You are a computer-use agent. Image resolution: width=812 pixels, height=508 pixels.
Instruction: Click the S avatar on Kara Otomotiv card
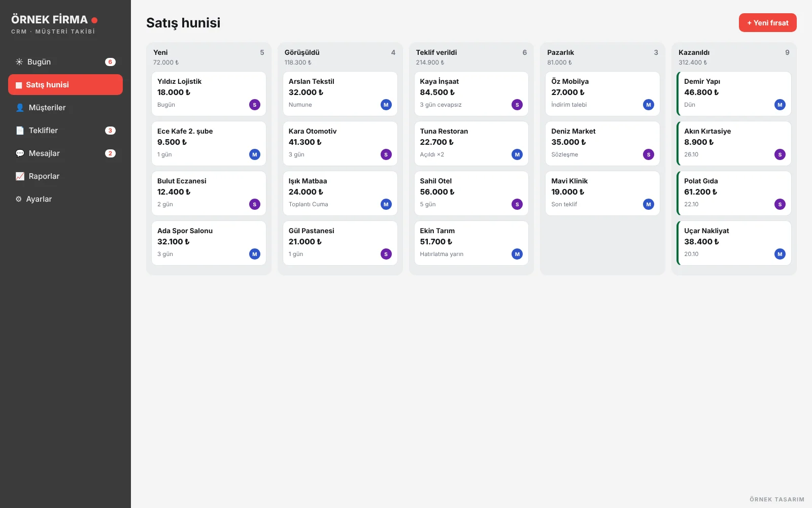point(386,154)
